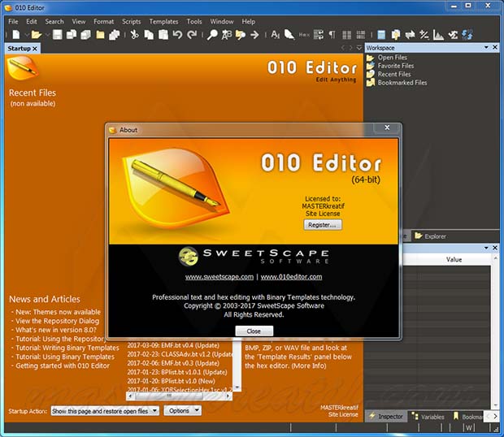
Task: Open the www.010editor.com link
Action: [x=291, y=277]
